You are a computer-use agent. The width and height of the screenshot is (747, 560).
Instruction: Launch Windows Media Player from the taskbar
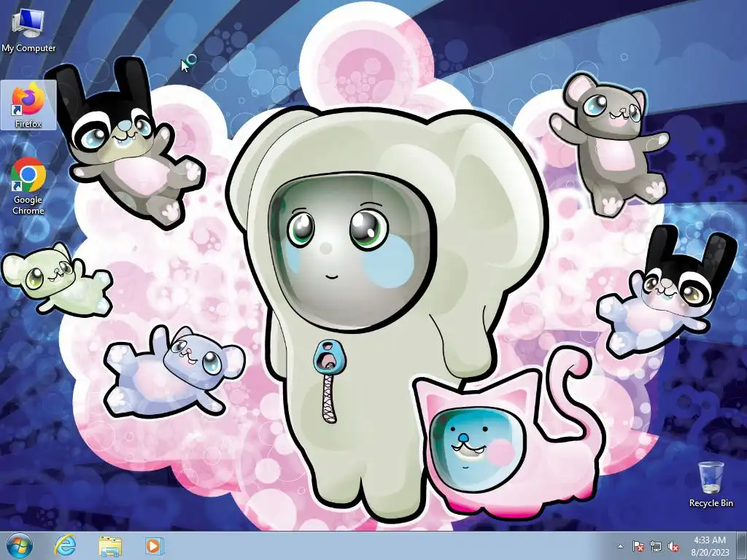153,545
